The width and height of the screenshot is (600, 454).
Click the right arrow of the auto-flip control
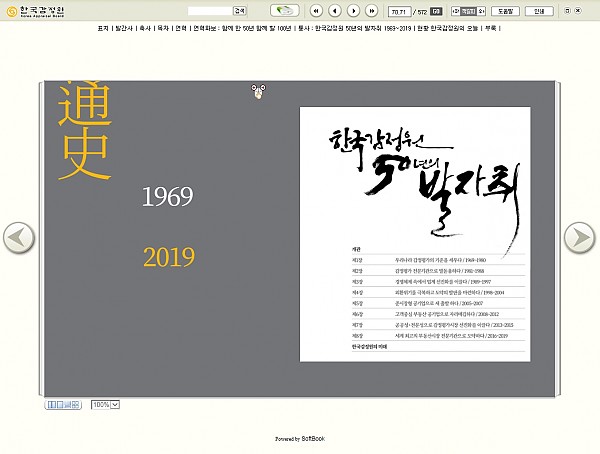click(481, 11)
